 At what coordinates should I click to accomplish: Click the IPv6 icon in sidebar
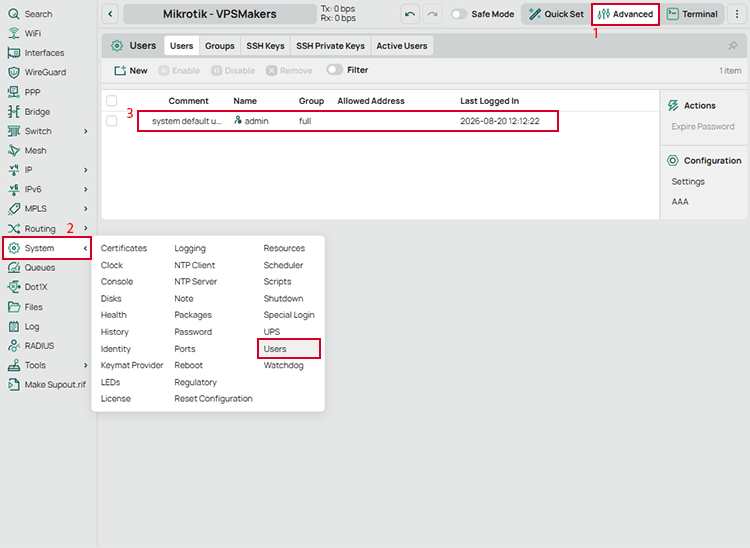tap(14, 189)
